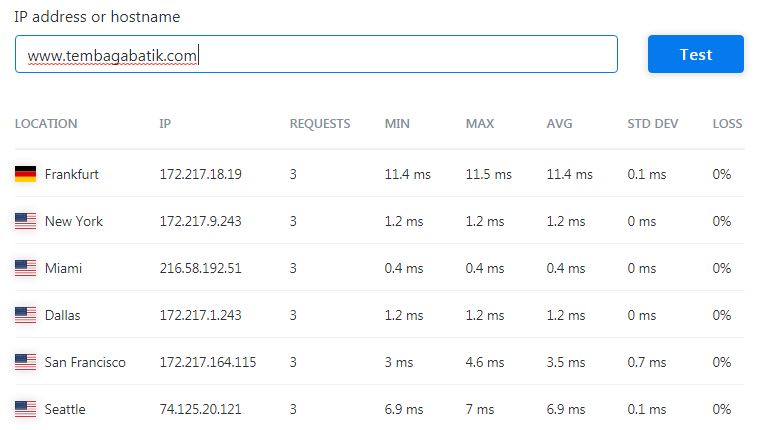The image size is (767, 430).
Task: Select the IP column header
Action: point(165,124)
